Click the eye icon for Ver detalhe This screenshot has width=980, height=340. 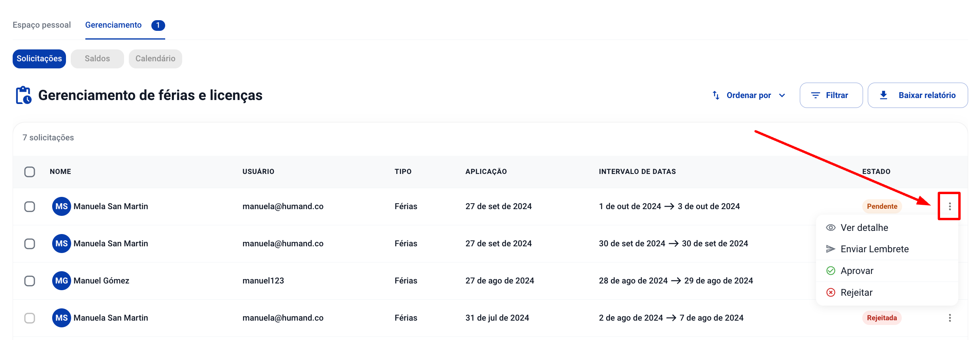click(831, 228)
